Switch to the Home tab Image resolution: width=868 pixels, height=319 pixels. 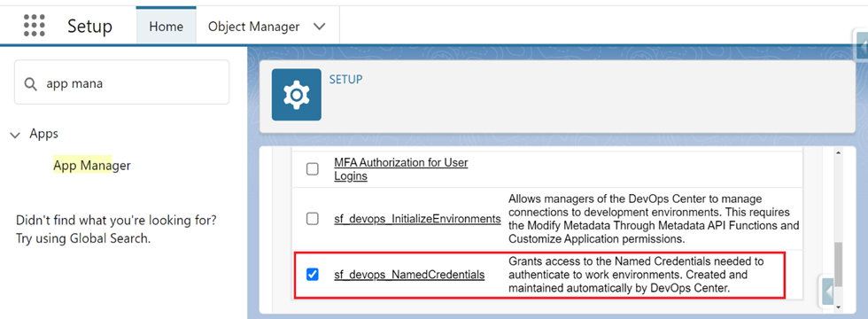pyautogui.click(x=167, y=26)
